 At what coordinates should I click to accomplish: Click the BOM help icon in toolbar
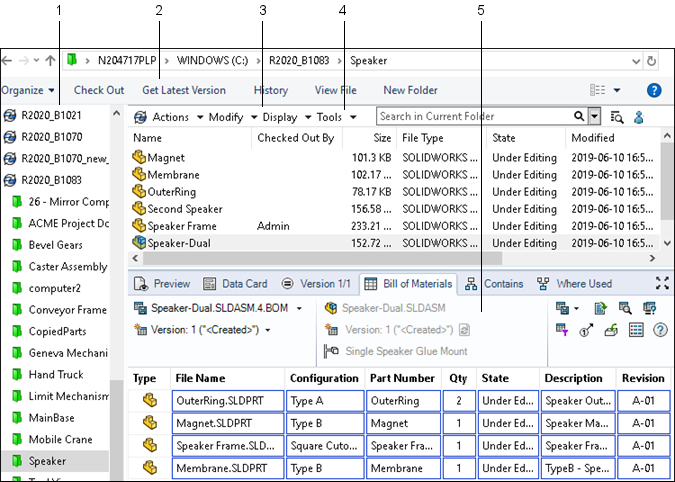(x=660, y=329)
